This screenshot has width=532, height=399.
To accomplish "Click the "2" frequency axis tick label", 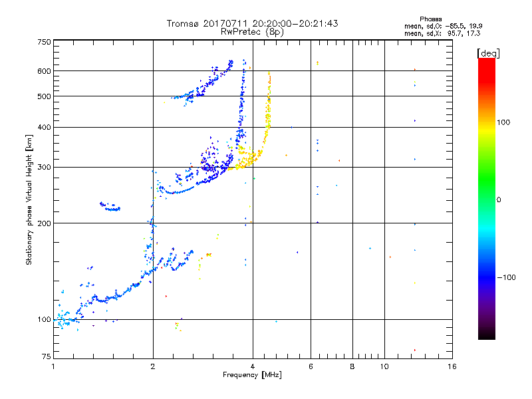I will (x=153, y=366).
